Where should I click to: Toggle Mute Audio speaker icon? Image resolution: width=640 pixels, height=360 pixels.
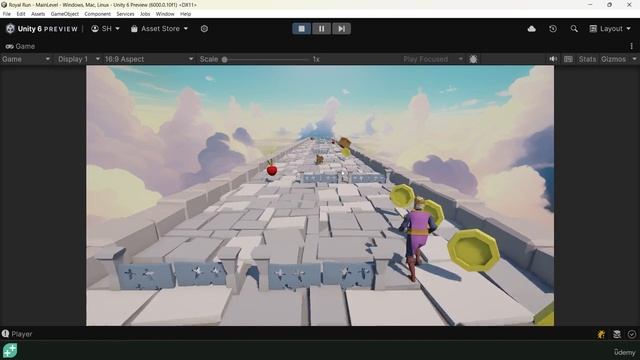pos(553,59)
